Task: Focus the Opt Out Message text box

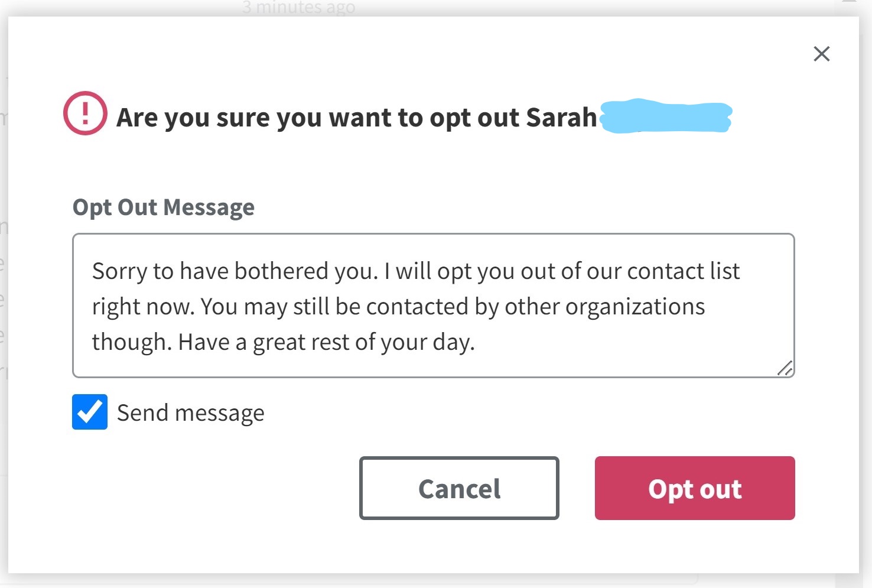Action: tap(433, 305)
